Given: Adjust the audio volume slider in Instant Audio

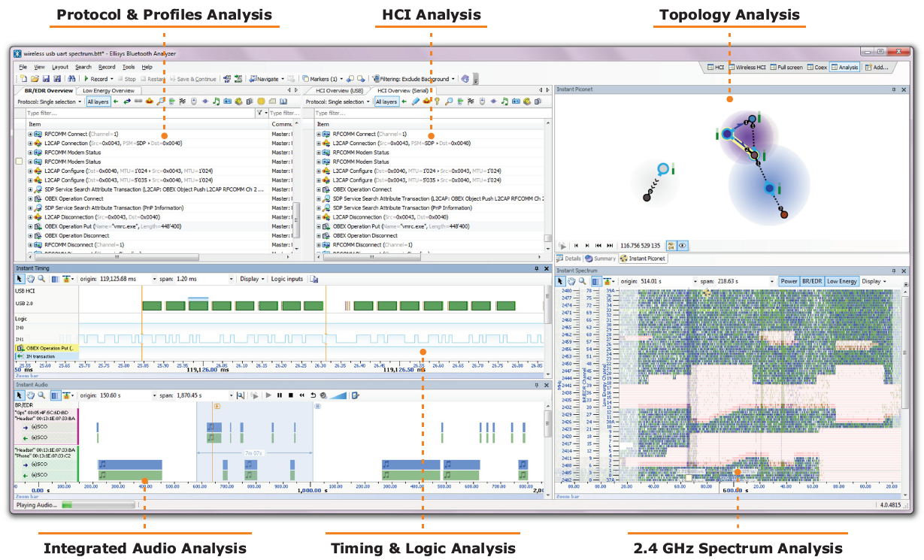Looking at the screenshot, I should 338,395.
